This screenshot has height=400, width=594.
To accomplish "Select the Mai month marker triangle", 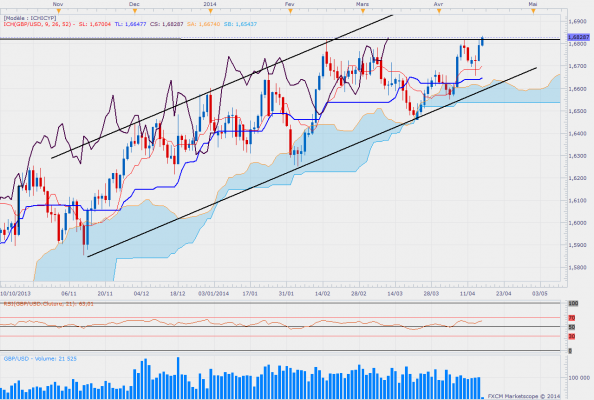I will pos(533,11).
